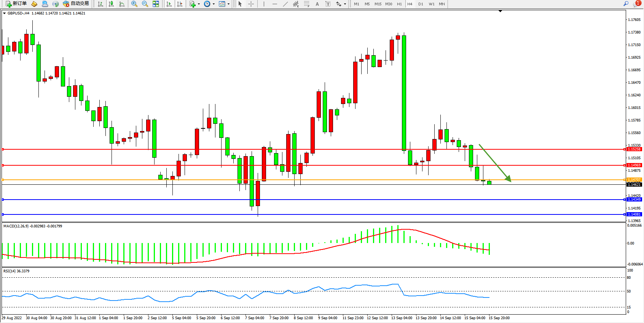This screenshot has height=323, width=644.
Task: Select the crosshair tool
Action: [251, 4]
